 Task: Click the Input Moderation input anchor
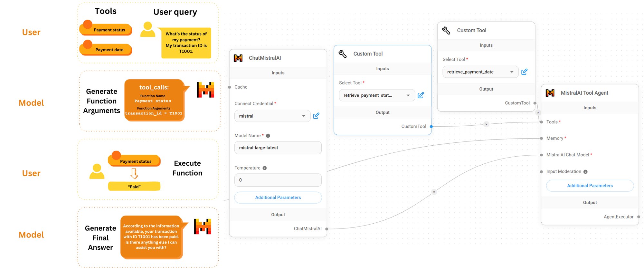point(541,172)
